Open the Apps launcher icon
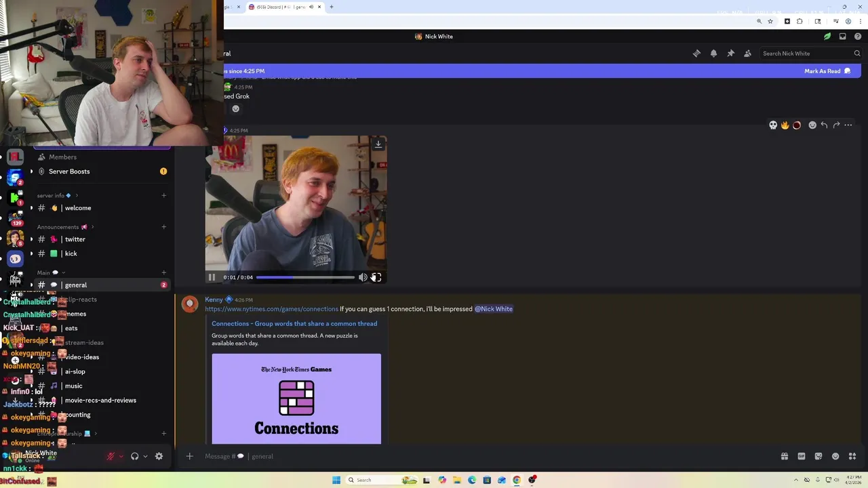The width and height of the screenshot is (868, 488). [852, 456]
